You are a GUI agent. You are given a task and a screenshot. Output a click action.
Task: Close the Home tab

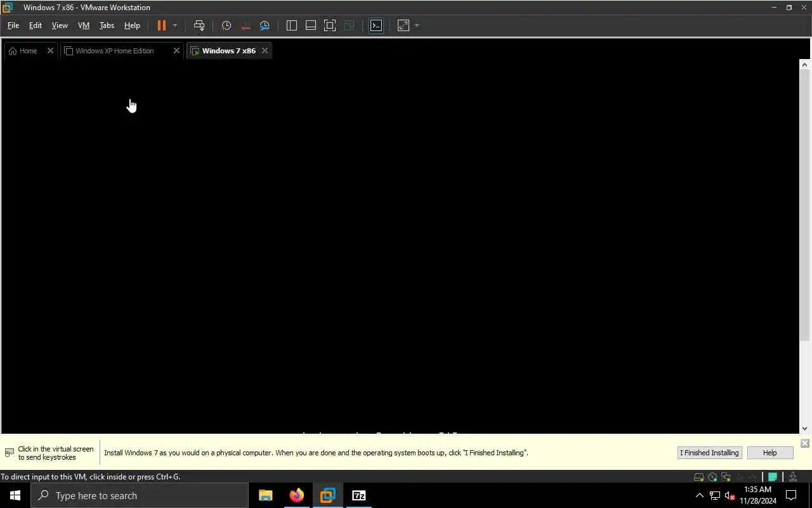50,51
